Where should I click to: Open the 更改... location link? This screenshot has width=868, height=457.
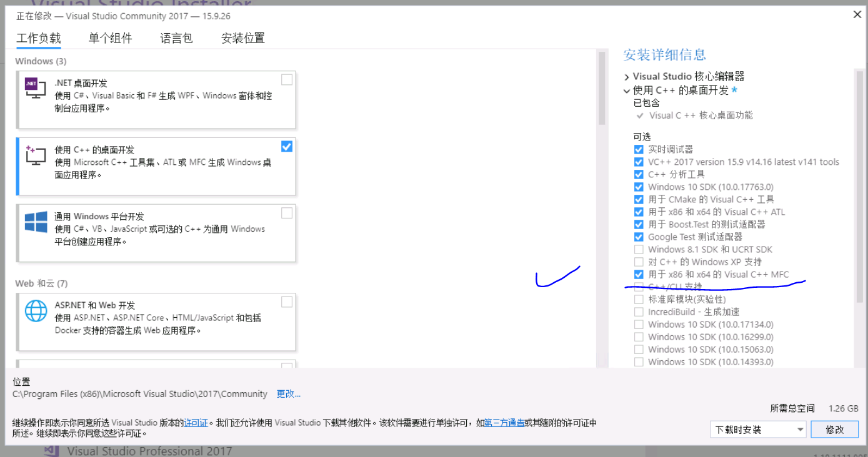point(289,394)
